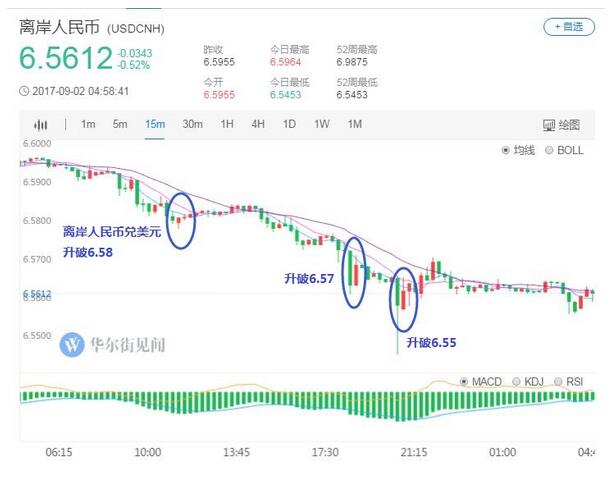616x498 pixels.
Task: Click the 15m timeframe tab
Action: click(x=154, y=125)
